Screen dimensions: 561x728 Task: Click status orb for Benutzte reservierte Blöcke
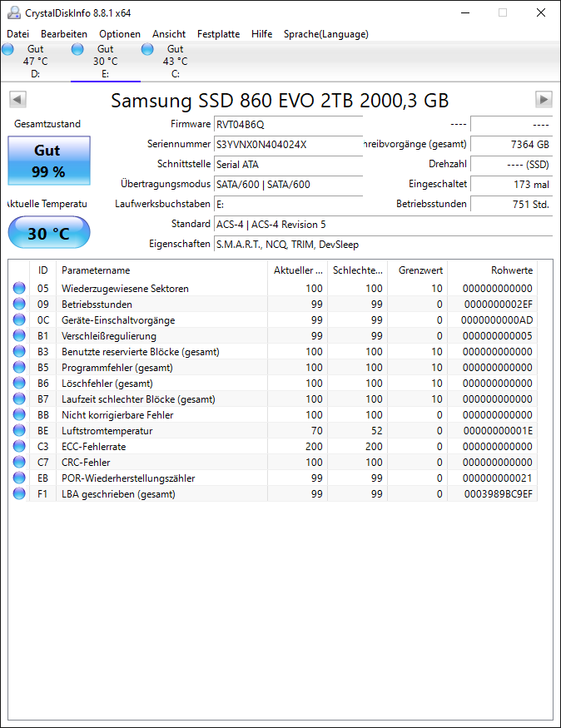[x=19, y=351]
